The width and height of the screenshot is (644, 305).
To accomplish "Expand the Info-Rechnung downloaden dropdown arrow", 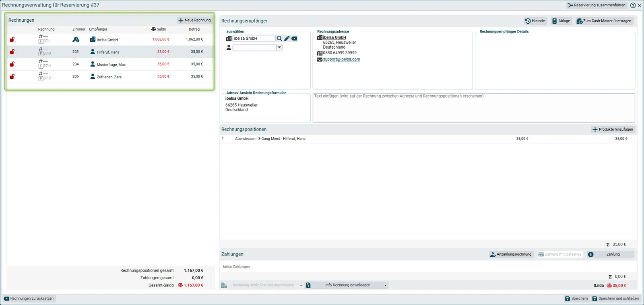I will tap(386, 285).
